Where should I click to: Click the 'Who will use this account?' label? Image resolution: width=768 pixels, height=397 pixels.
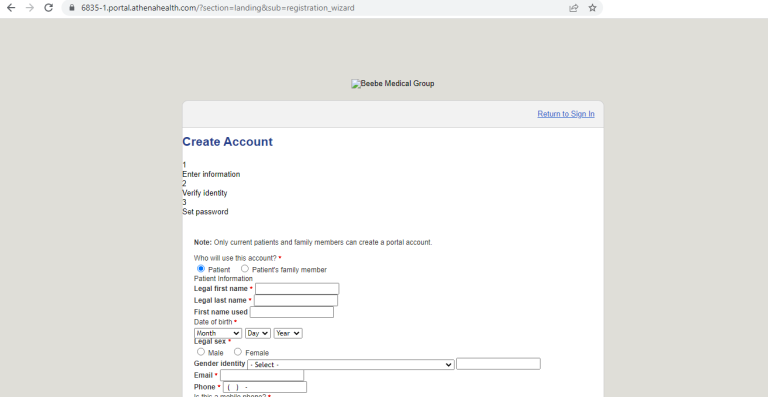point(235,258)
